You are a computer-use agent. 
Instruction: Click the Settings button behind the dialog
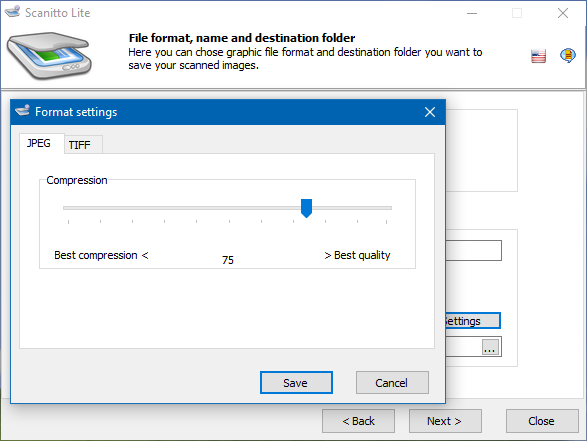click(473, 321)
